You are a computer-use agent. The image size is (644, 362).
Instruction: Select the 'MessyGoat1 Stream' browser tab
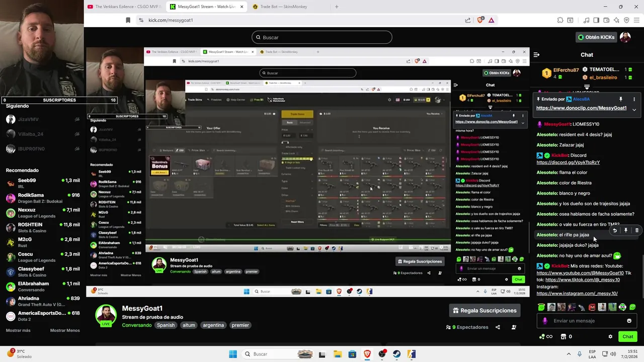[206, 7]
